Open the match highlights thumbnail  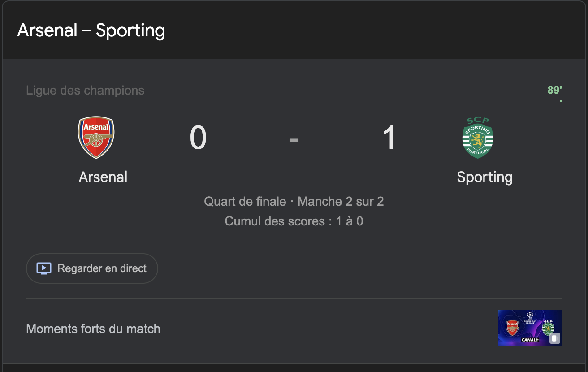click(x=530, y=328)
